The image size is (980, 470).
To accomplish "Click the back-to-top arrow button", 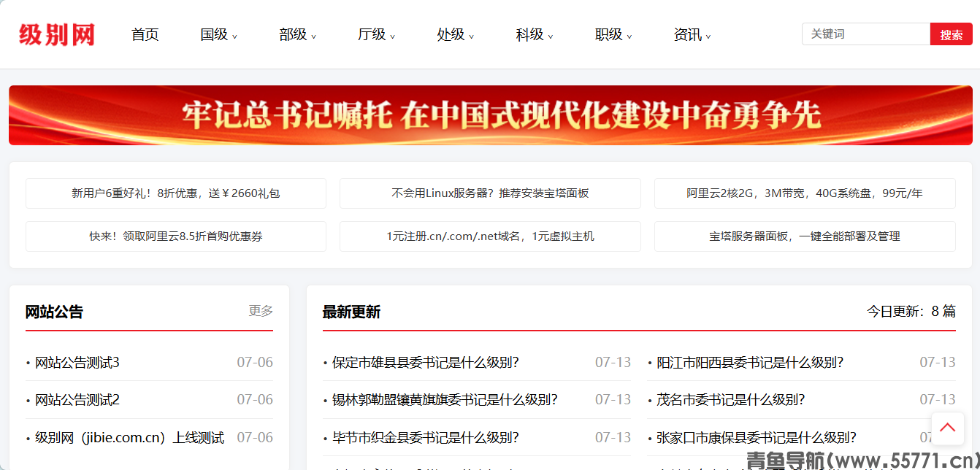I will click(948, 428).
